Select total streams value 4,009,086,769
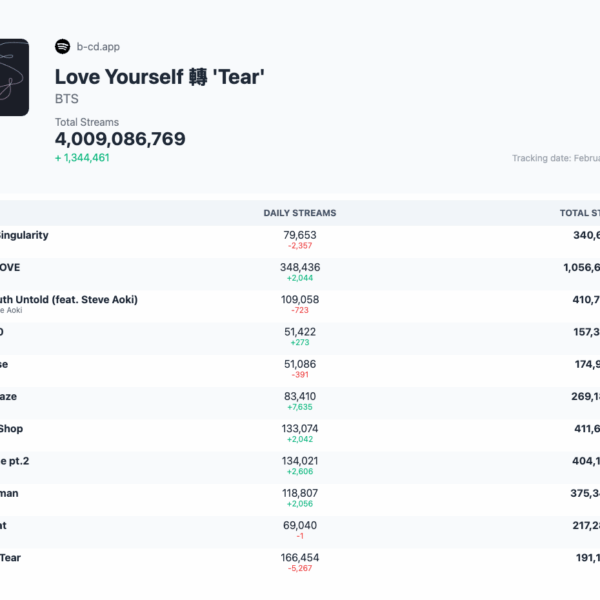This screenshot has height=600, width=600. pyautogui.click(x=120, y=139)
